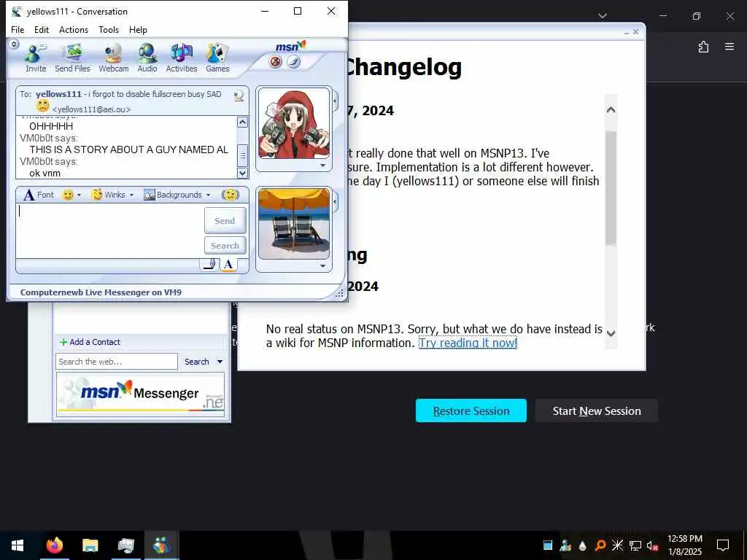Screen dimensions: 747x560
Task: Start a Webcam session
Action: coord(113,58)
